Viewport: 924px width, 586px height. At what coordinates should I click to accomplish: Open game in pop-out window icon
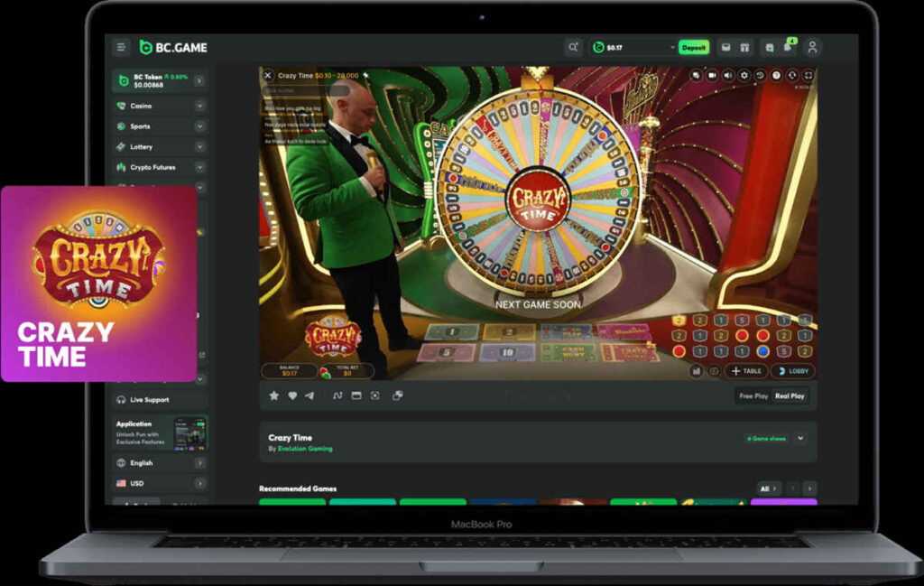[x=398, y=395]
